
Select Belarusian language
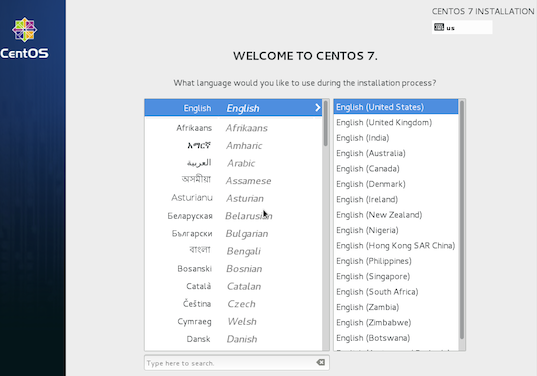[233, 216]
